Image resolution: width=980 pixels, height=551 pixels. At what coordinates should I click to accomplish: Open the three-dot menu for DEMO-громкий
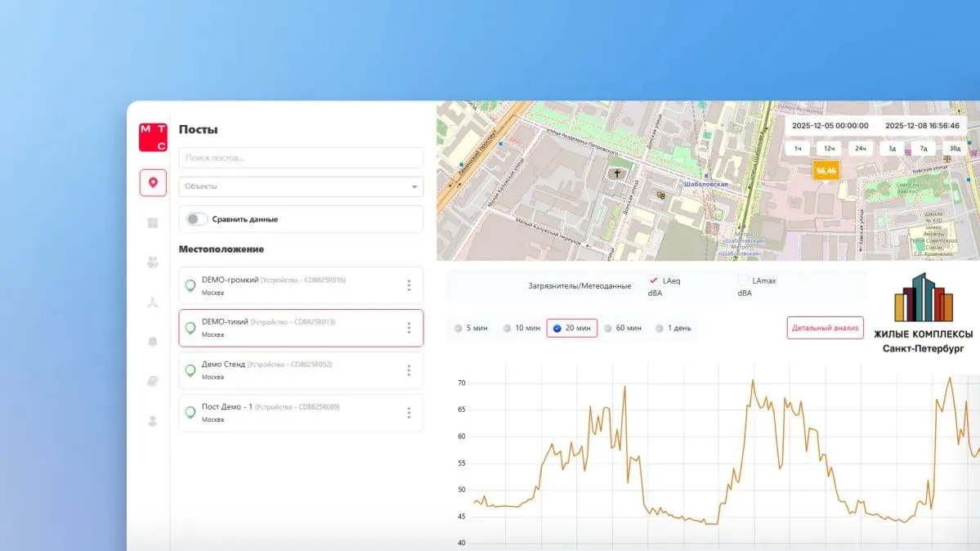(409, 285)
